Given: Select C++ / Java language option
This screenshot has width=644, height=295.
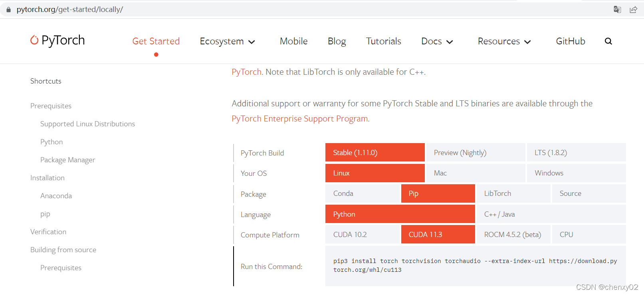Looking at the screenshot, I should [551, 214].
